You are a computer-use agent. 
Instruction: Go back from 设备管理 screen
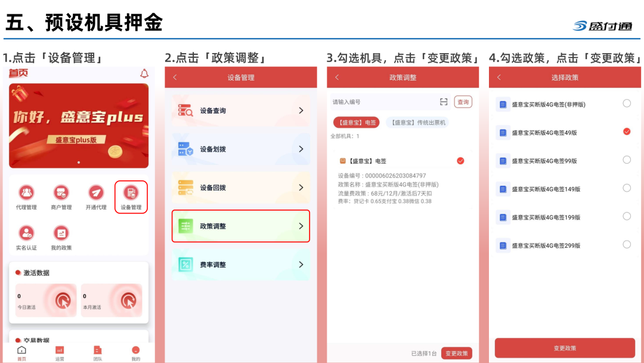tap(175, 77)
